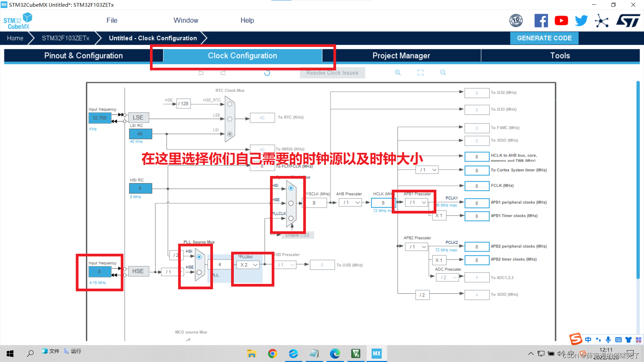Select LSI source in the RTC Clock Mux
Screen dimensions: 644x362
click(229, 134)
